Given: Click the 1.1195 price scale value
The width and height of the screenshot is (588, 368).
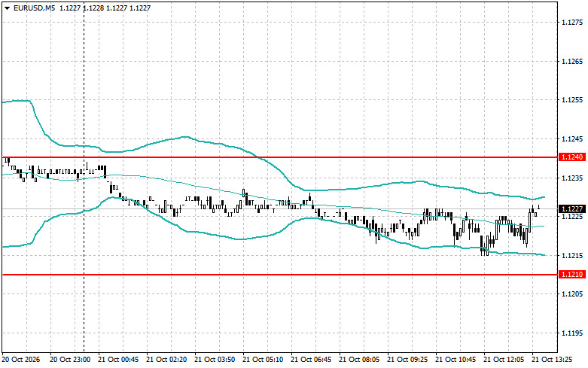Looking at the screenshot, I should (572, 333).
